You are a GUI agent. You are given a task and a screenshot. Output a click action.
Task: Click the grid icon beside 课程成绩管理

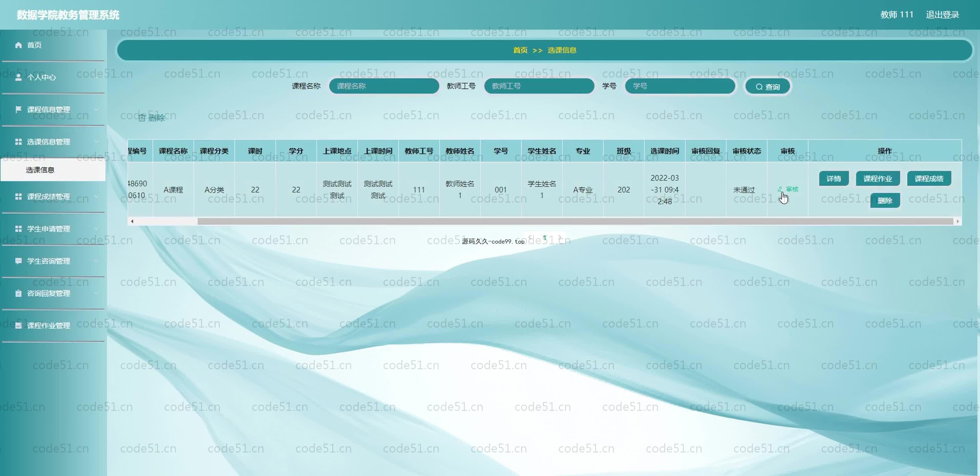point(18,196)
